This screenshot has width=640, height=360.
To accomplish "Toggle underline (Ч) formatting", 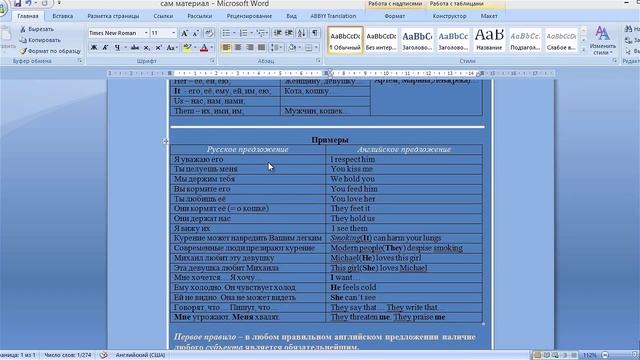I will (117, 48).
